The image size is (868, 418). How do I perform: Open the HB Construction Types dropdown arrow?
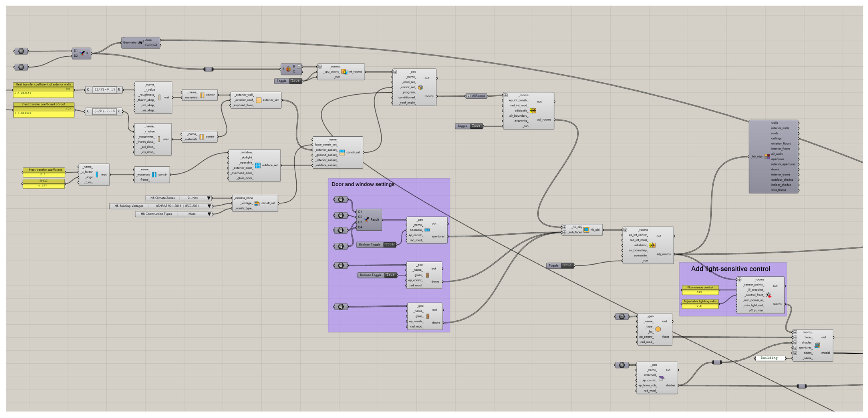(x=209, y=214)
